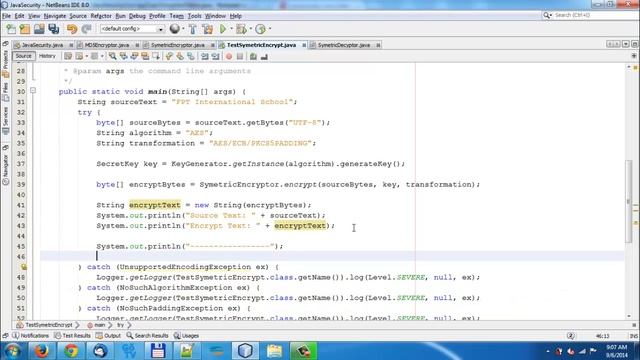Viewport: 640px width, 360px height.
Task: Open the Navigator side panel
Action: click(x=5, y=169)
